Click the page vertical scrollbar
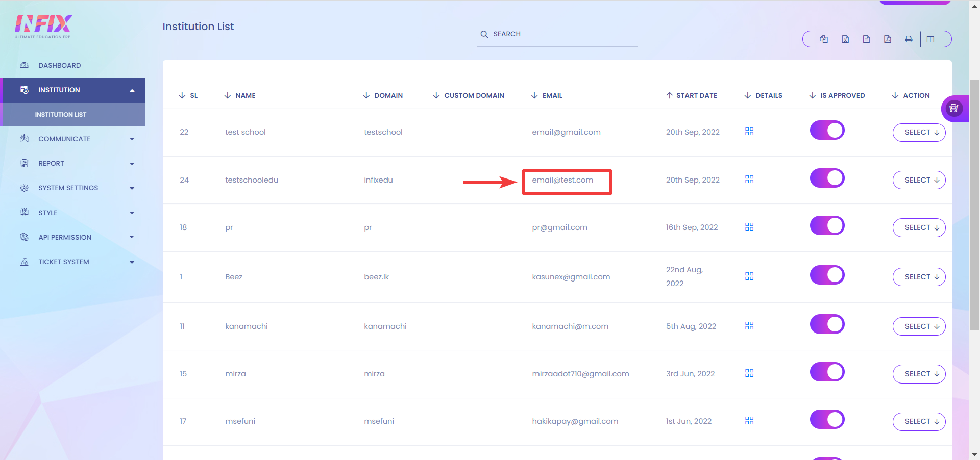Image resolution: width=980 pixels, height=460 pixels. pos(974,204)
